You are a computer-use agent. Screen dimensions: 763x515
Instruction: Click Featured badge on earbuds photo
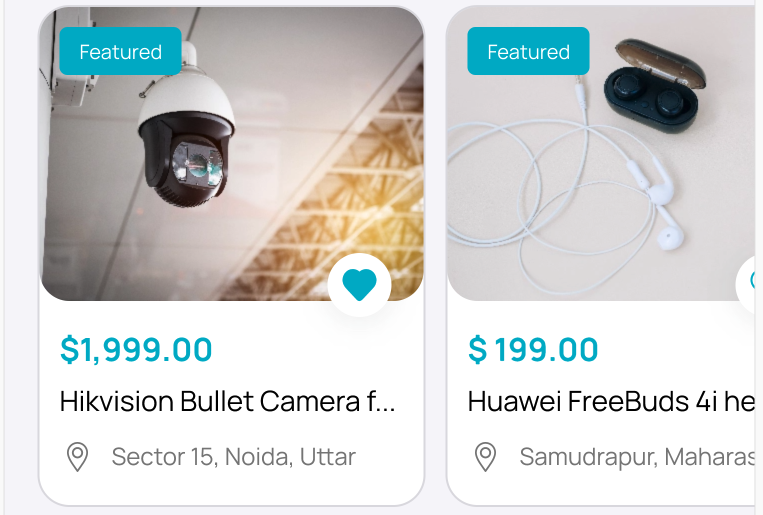coord(528,52)
